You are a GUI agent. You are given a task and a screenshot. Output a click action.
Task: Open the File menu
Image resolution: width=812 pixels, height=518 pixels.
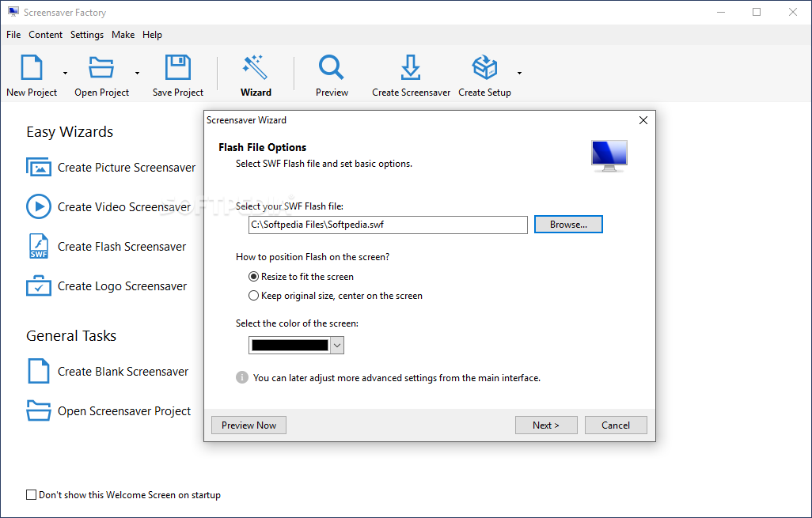[x=13, y=35]
